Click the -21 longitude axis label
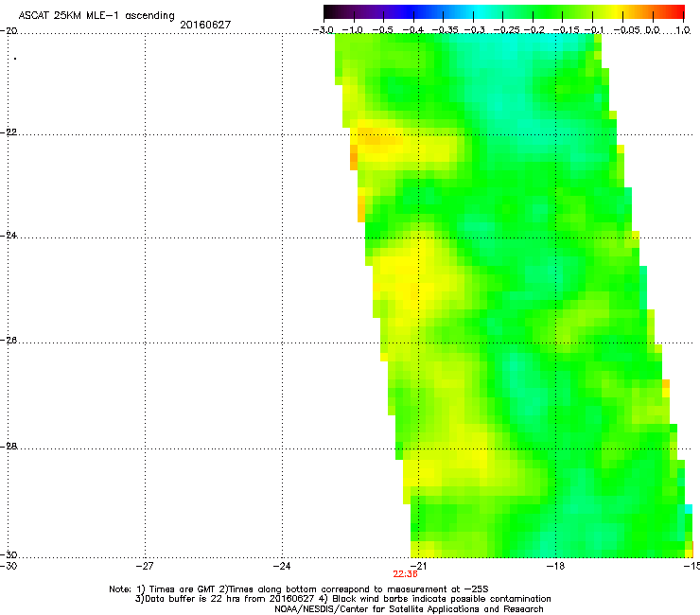The height and width of the screenshot is (615, 700). tap(418, 566)
